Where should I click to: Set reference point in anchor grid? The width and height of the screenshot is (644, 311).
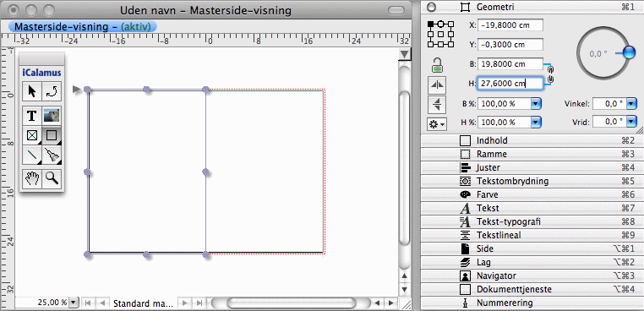[x=440, y=34]
